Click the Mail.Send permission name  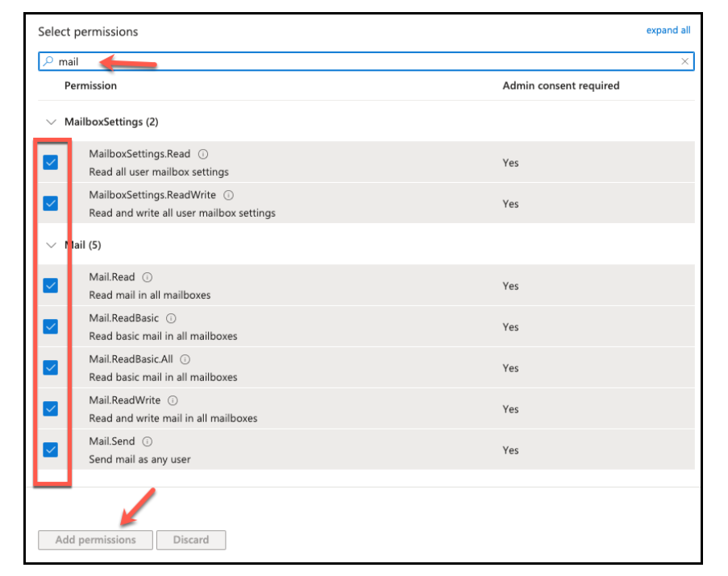pos(112,441)
